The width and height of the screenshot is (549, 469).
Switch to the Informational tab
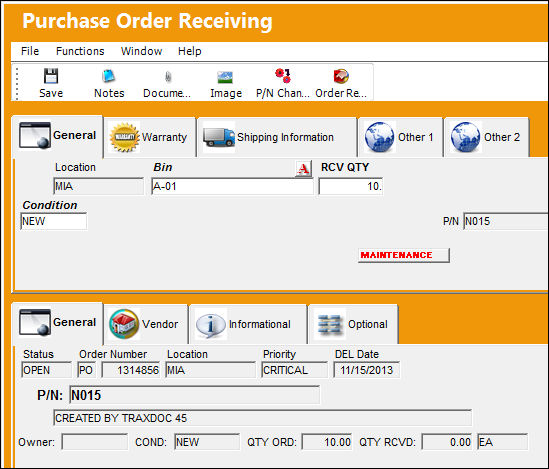(248, 324)
